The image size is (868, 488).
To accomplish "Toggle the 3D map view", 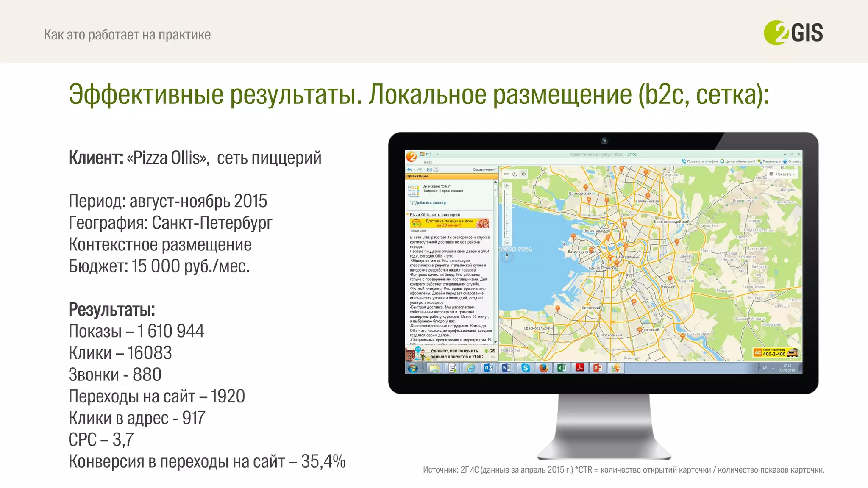I will click(523, 174).
